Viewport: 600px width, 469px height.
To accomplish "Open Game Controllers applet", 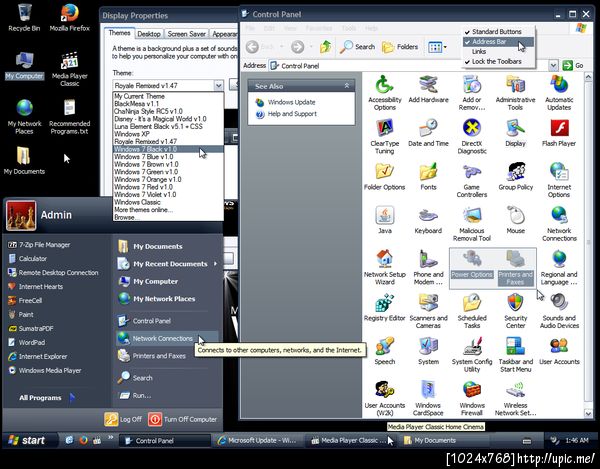I will [472, 180].
